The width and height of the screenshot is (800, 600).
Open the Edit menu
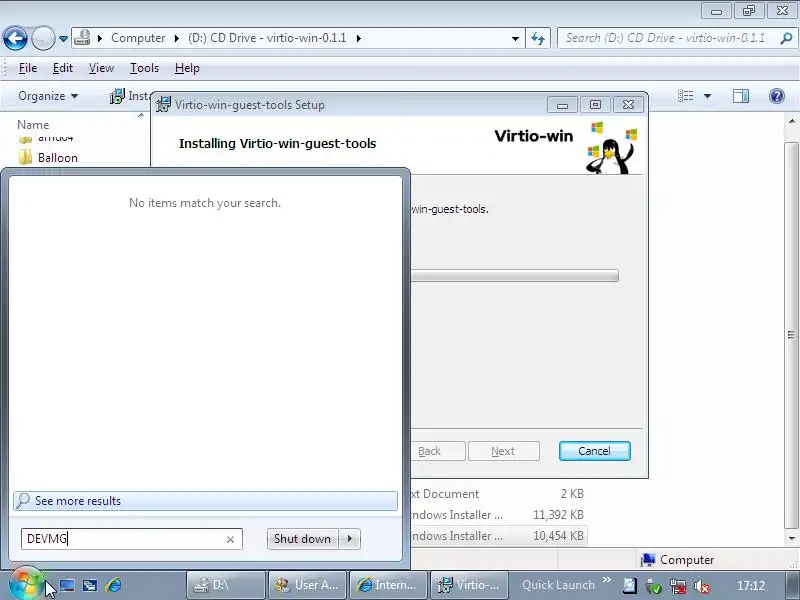62,68
